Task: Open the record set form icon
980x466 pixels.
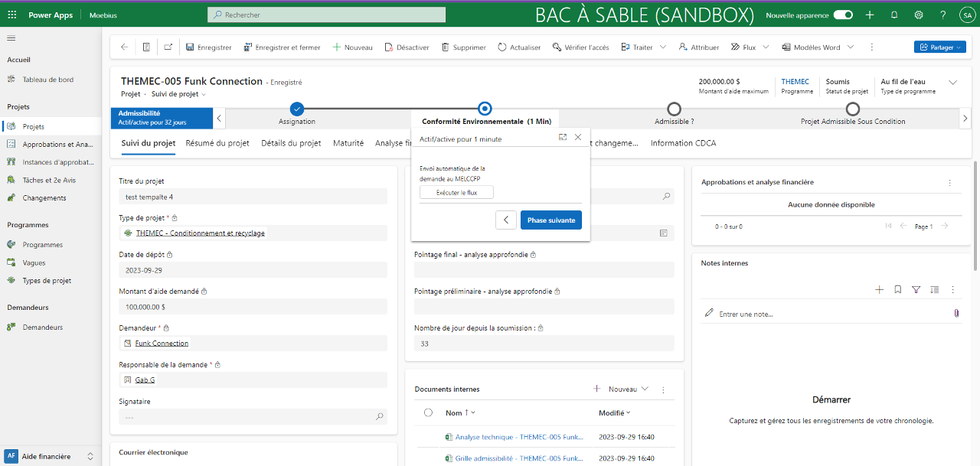Action: pyautogui.click(x=146, y=47)
